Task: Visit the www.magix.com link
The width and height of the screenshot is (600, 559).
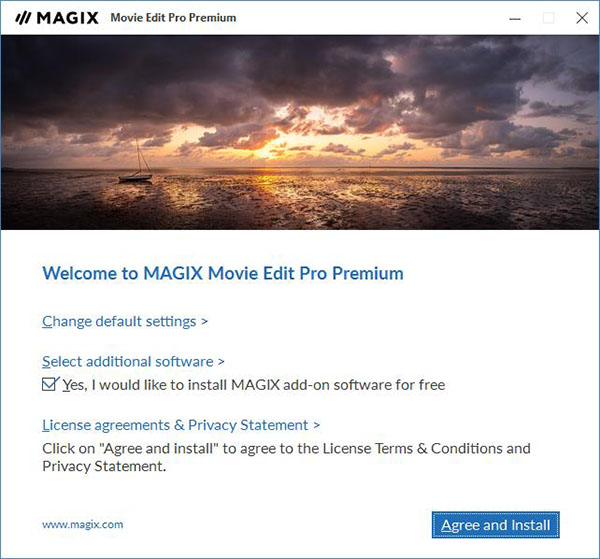Action: pyautogui.click(x=83, y=524)
